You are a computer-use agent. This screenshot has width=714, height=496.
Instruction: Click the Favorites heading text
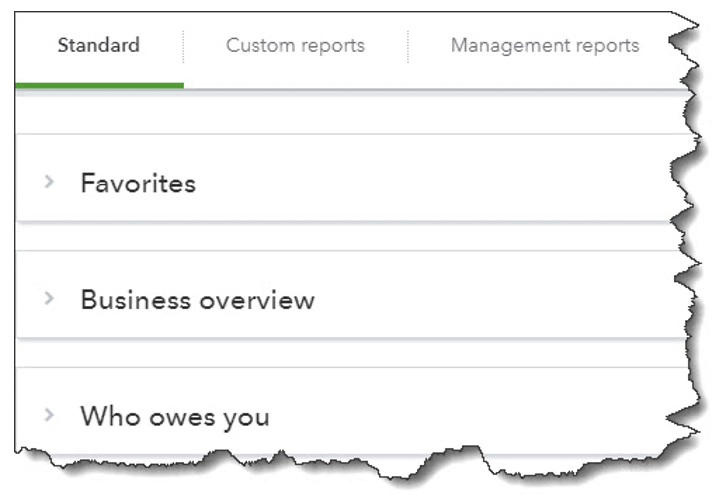[x=138, y=183]
